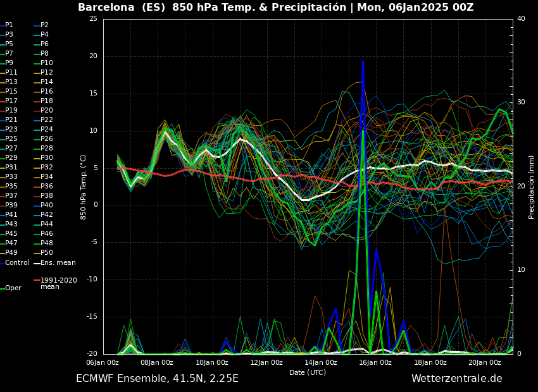Toggle the Control run in the legend
The width and height of the screenshot is (538, 392).
(18, 262)
